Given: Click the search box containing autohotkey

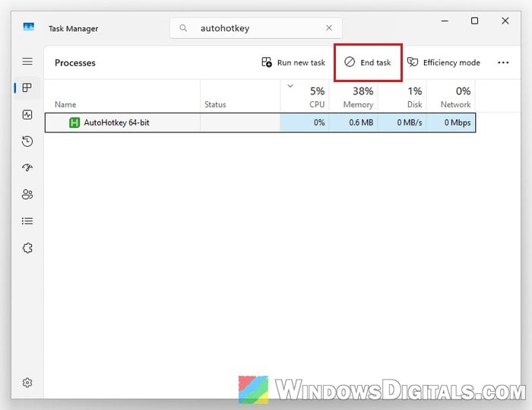Looking at the screenshot, I should [x=256, y=28].
